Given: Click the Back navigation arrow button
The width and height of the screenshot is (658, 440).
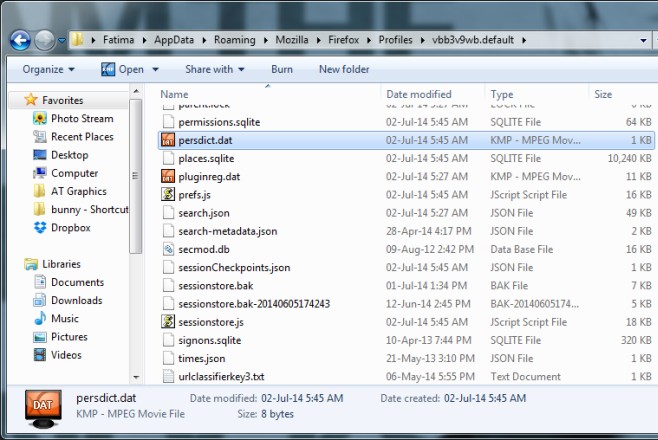Looking at the screenshot, I should pos(20,40).
